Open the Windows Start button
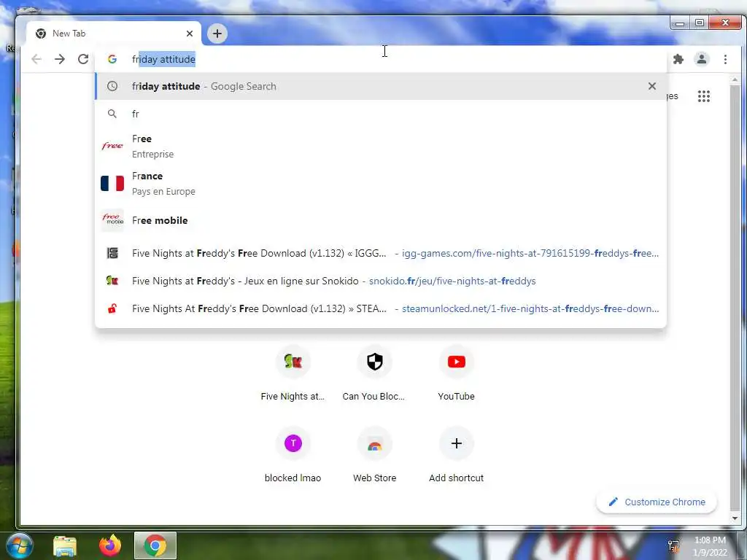This screenshot has width=747, height=560. tap(20, 545)
